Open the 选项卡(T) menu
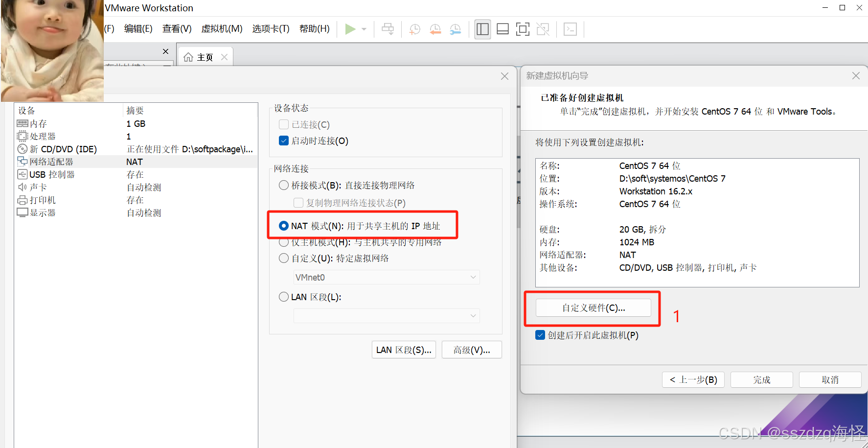The height and width of the screenshot is (448, 868). pyautogui.click(x=271, y=29)
